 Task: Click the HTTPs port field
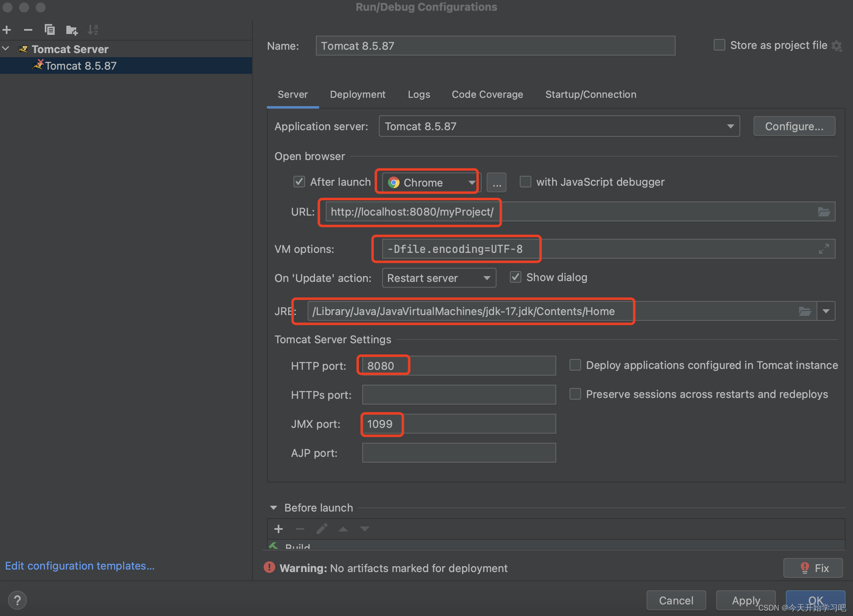pos(459,395)
